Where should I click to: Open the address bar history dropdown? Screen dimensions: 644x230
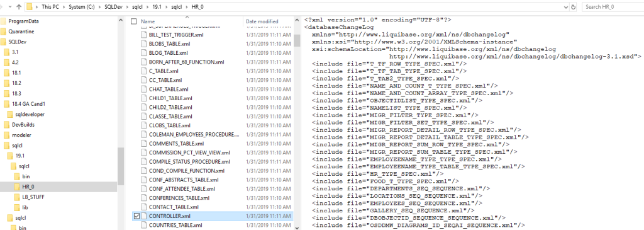click(x=567, y=7)
